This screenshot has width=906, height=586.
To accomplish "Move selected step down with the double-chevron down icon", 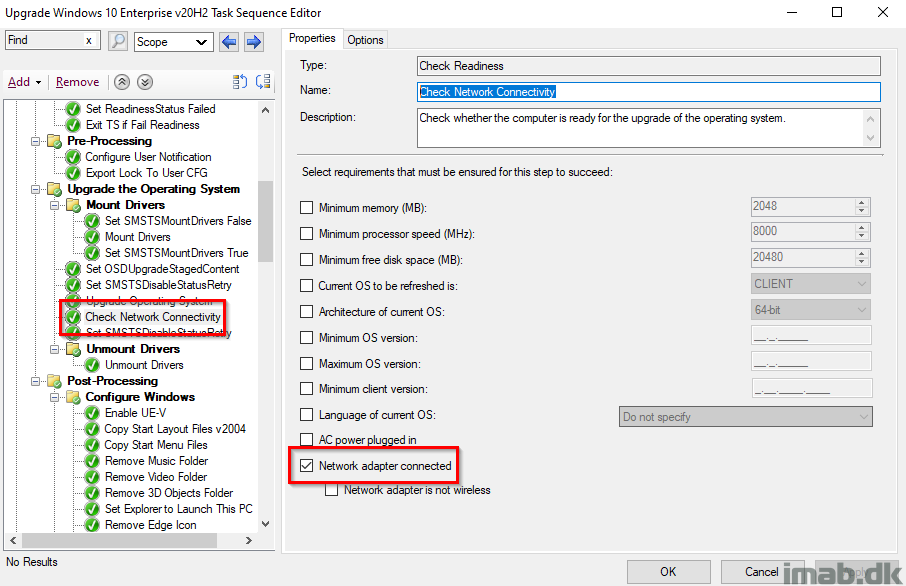I will point(145,82).
